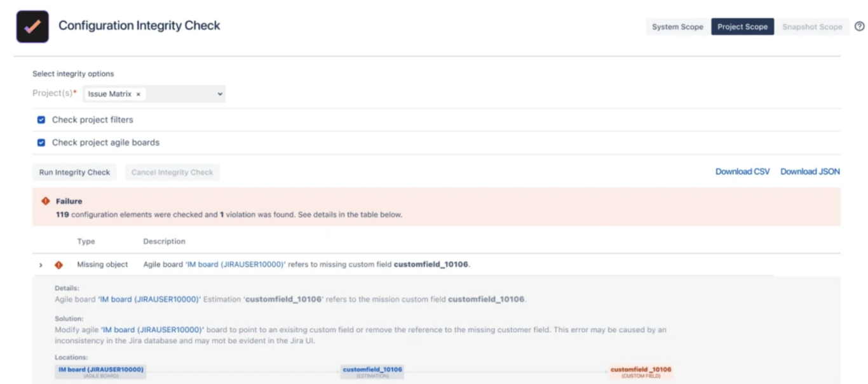Open the Project(s) selection dropdown
This screenshot has height=384, width=868.
[x=220, y=93]
